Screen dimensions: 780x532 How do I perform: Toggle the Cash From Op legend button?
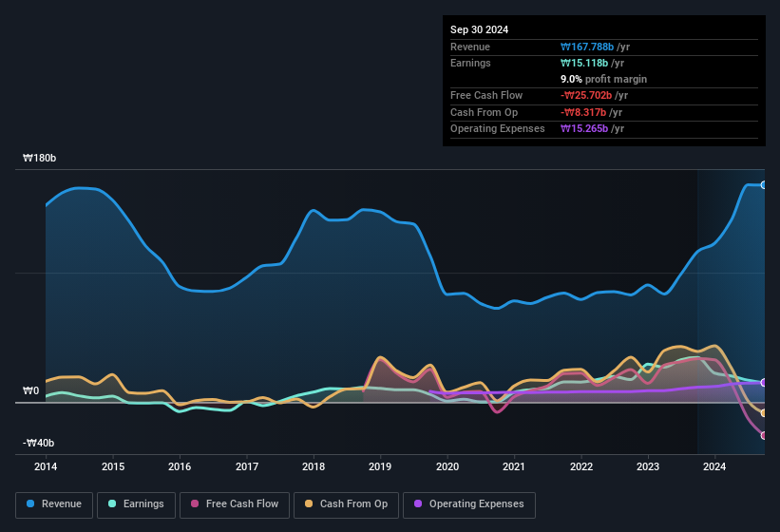click(x=346, y=504)
